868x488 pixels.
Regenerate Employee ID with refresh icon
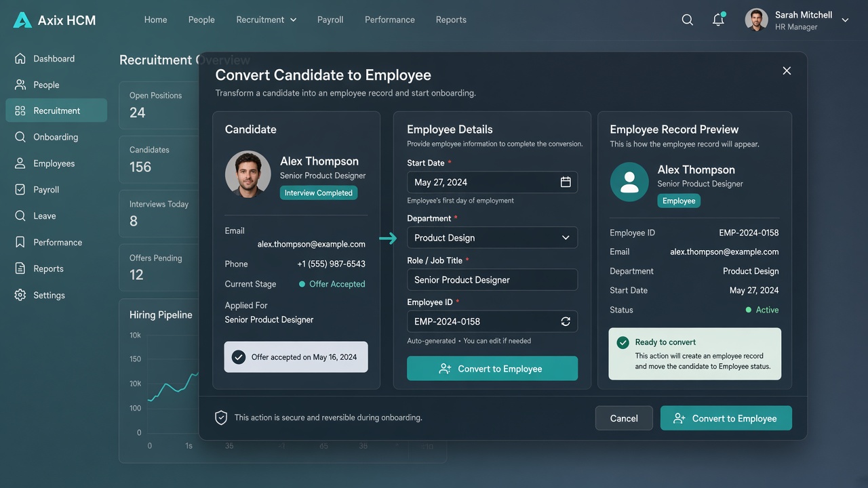(x=566, y=321)
